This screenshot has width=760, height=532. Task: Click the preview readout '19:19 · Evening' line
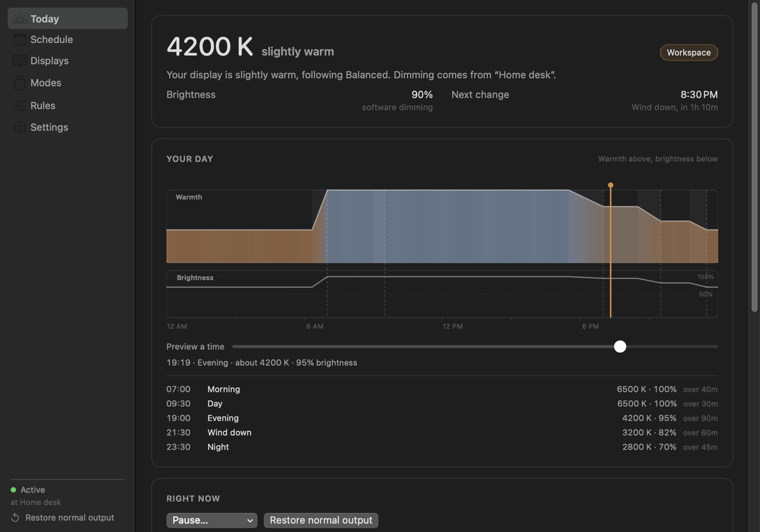(262, 362)
